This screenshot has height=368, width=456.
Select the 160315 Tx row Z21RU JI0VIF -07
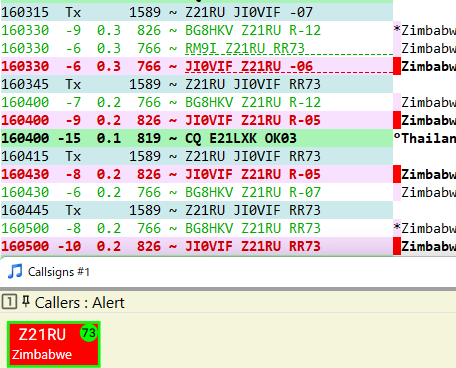[x=197, y=12]
